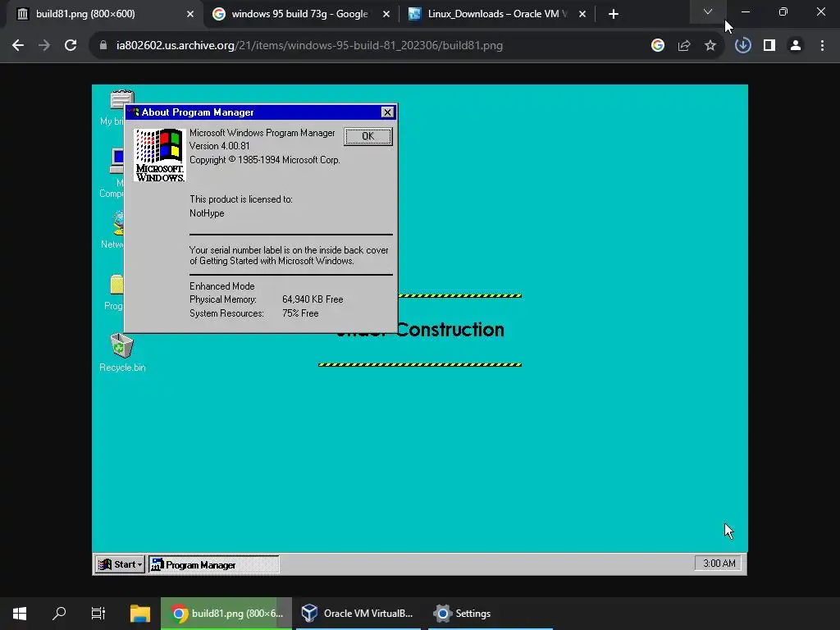The image size is (840, 630).
Task: Open a new browser tab
Action: [x=614, y=14]
